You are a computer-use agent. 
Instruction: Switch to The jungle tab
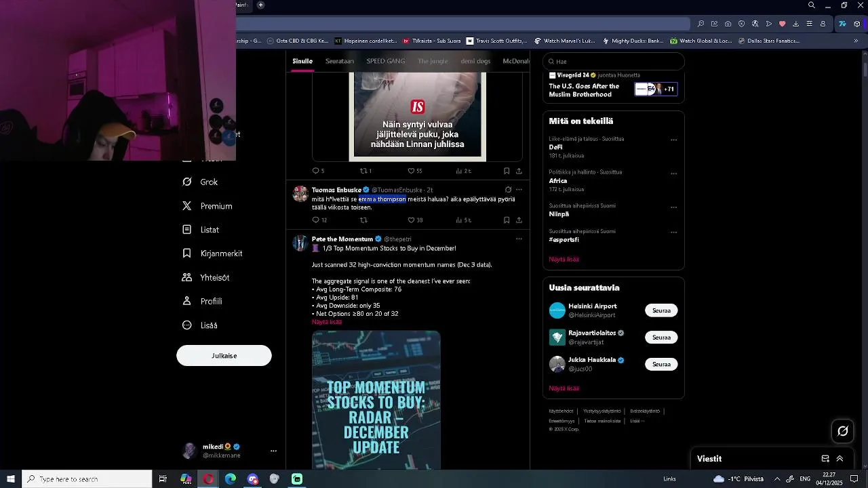point(433,61)
